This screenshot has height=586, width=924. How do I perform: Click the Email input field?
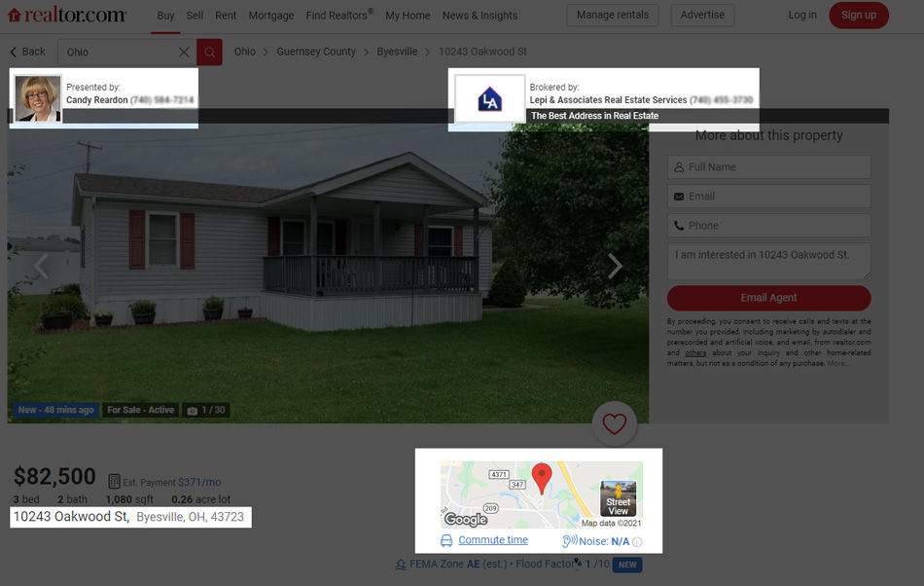pyautogui.click(x=769, y=197)
